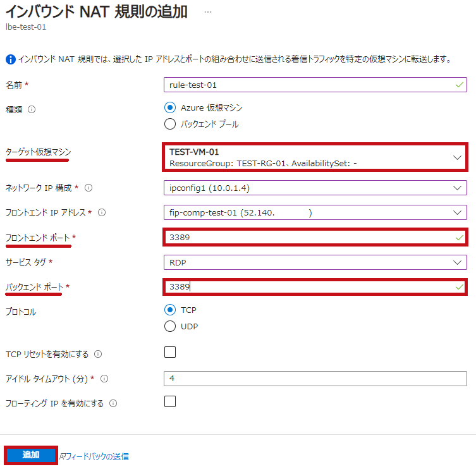This screenshot has height=469, width=476.
Task: Click info icon beside アイドル タイムアウト (分)
Action: click(x=104, y=379)
